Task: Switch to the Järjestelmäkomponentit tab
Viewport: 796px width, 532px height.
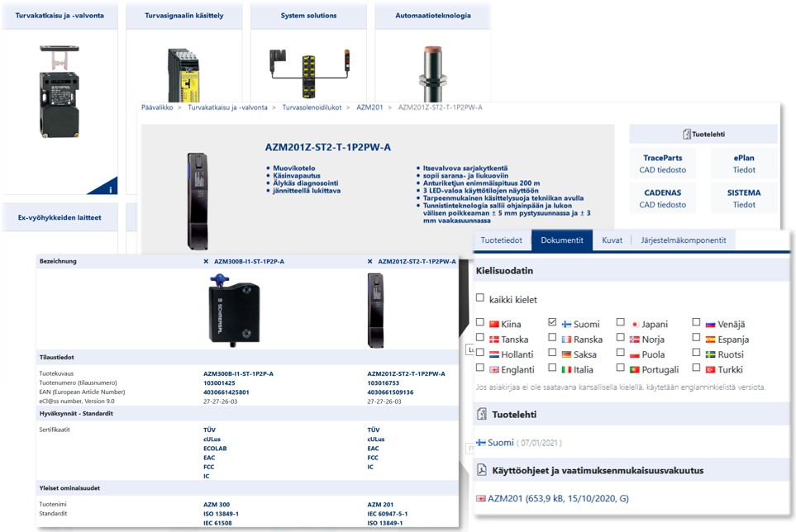Action: click(x=684, y=240)
